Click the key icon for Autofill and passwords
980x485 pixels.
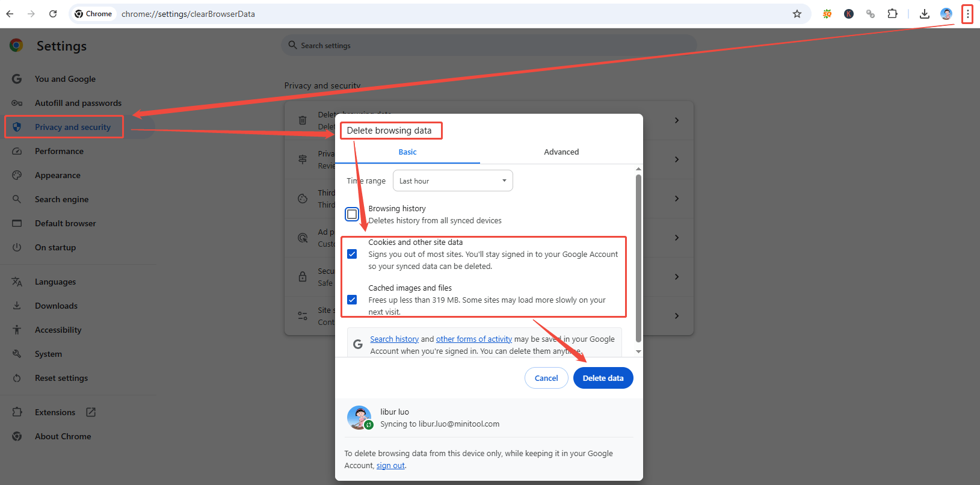pos(17,103)
